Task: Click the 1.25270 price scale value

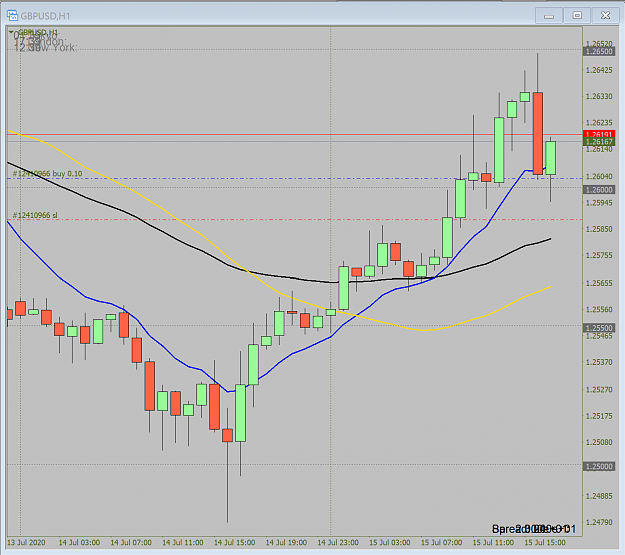Action: (x=599, y=390)
